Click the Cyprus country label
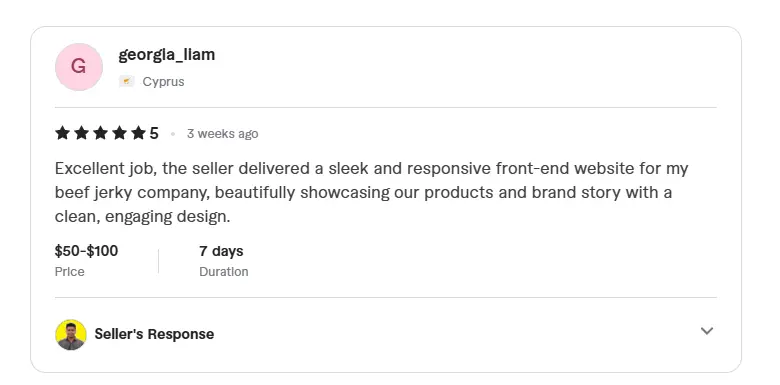The height and width of the screenshot is (385, 780). click(x=163, y=82)
